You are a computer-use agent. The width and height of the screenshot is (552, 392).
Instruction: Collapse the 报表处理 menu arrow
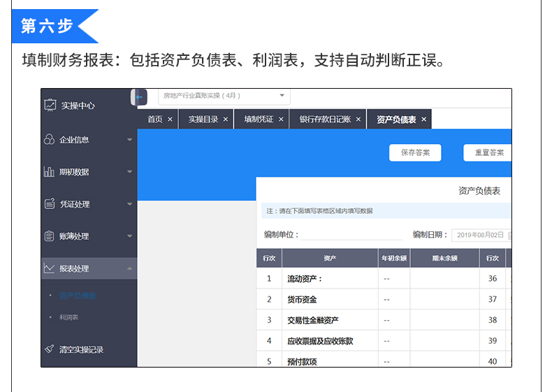129,268
